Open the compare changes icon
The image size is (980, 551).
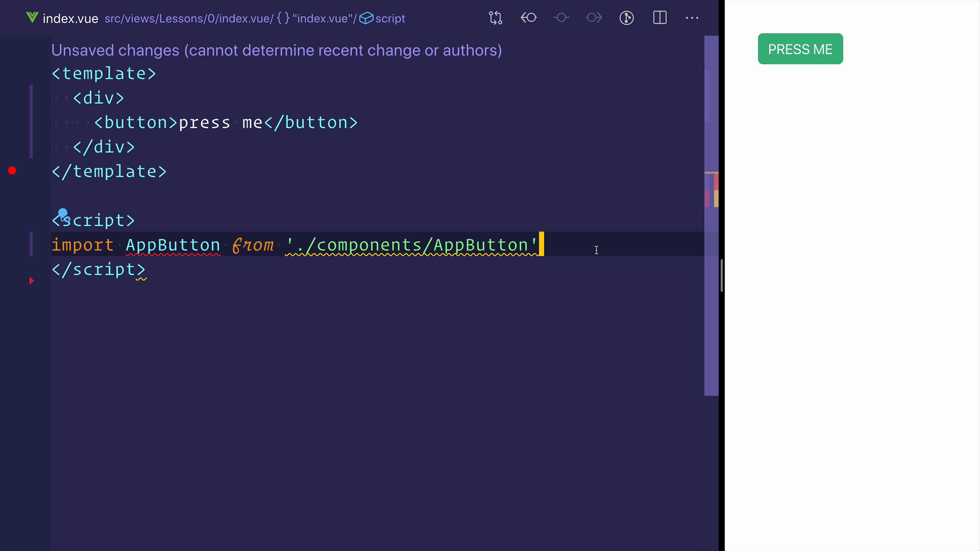(x=495, y=18)
